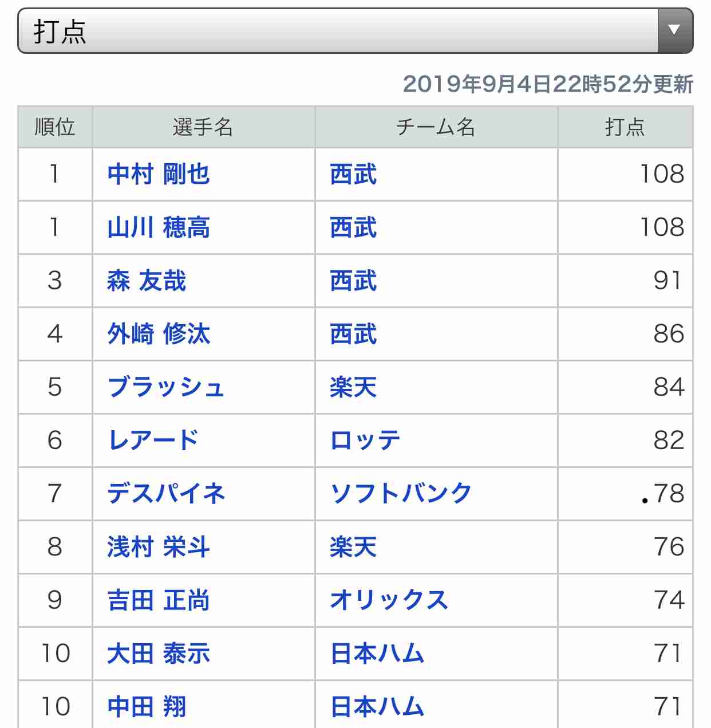Click the 打点 select box field

click(x=355, y=31)
